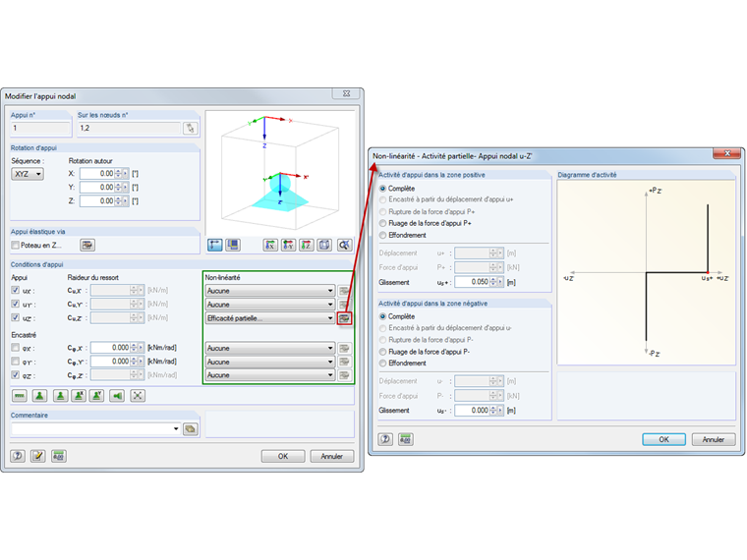Click OK in Non-linéarité dialog
747x560 pixels.
664,439
